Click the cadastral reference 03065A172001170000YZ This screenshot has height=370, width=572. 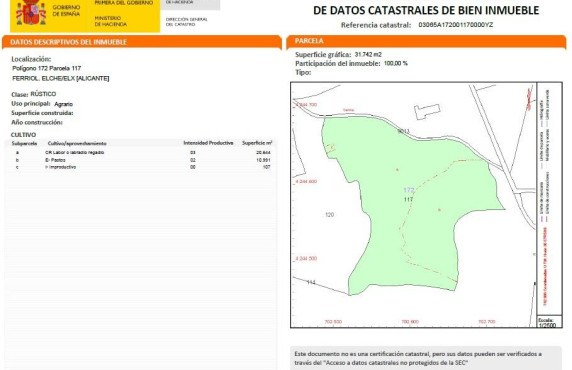point(456,25)
